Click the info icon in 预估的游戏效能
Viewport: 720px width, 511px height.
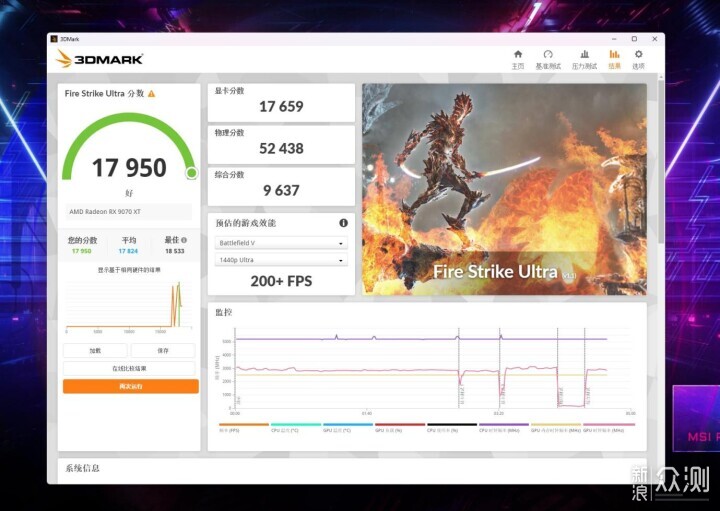click(x=343, y=223)
